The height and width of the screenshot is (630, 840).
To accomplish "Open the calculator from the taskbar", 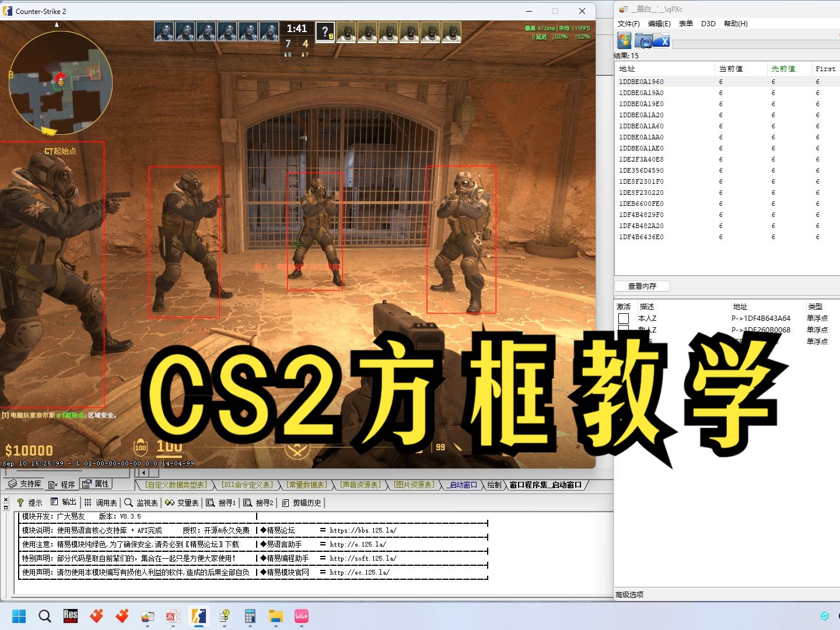I will 250,616.
